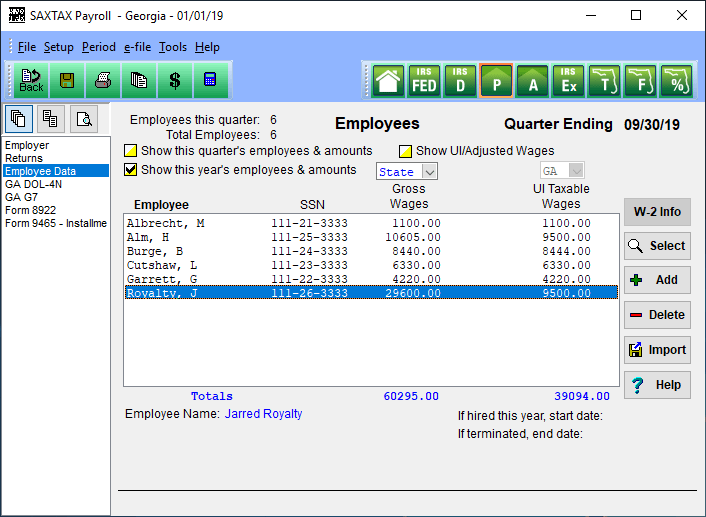
Task: Click the Employee column header
Action: [161, 205]
